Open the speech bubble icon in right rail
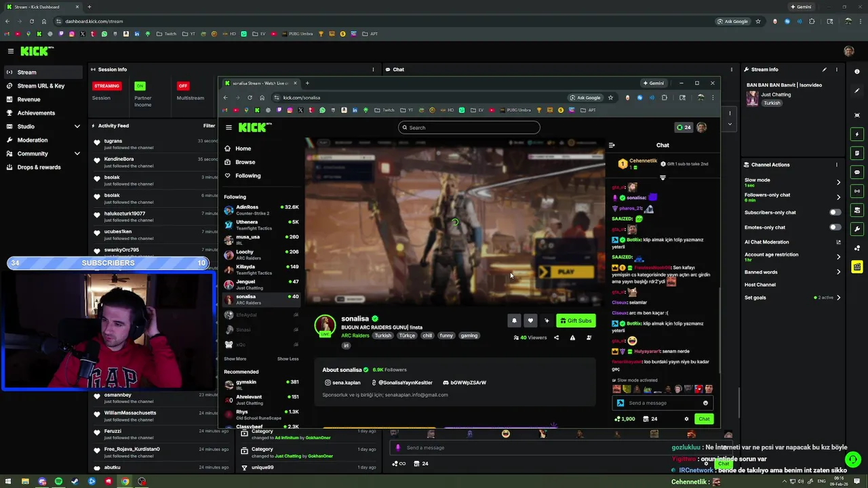 [x=857, y=172]
